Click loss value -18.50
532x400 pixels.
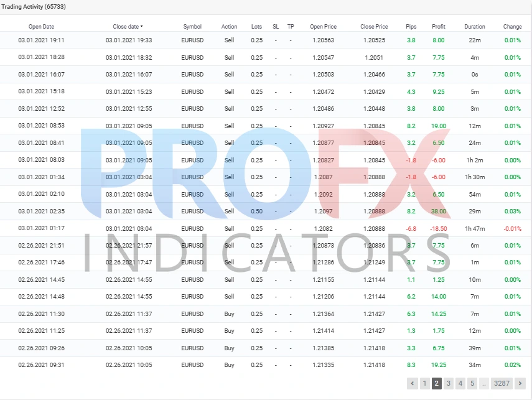pos(439,229)
